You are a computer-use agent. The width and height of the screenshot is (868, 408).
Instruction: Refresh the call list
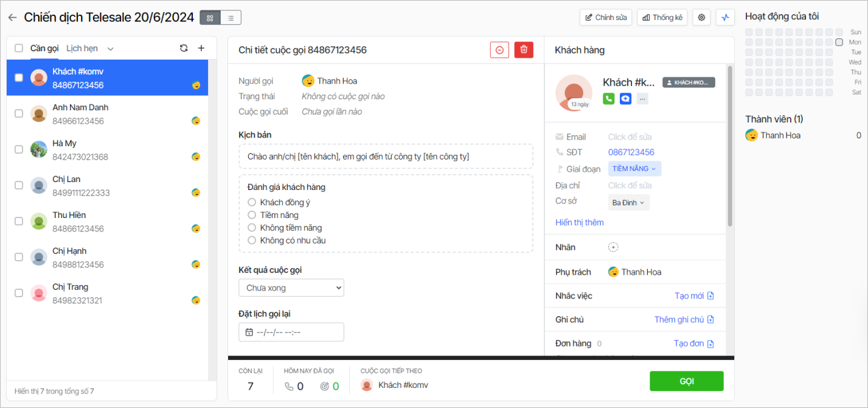click(x=184, y=48)
